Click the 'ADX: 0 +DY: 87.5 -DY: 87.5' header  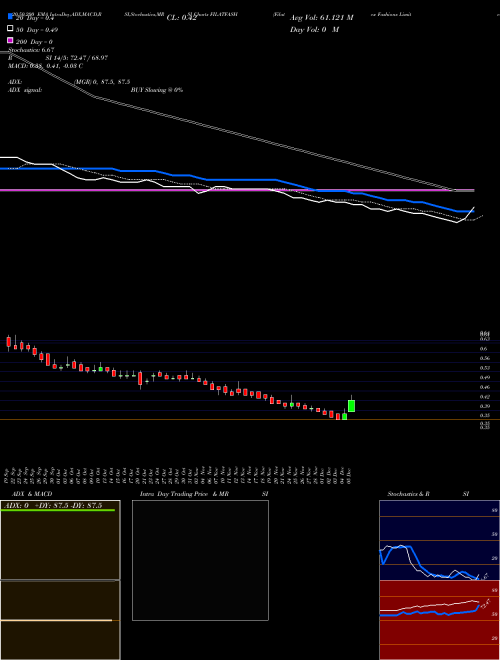53,505
